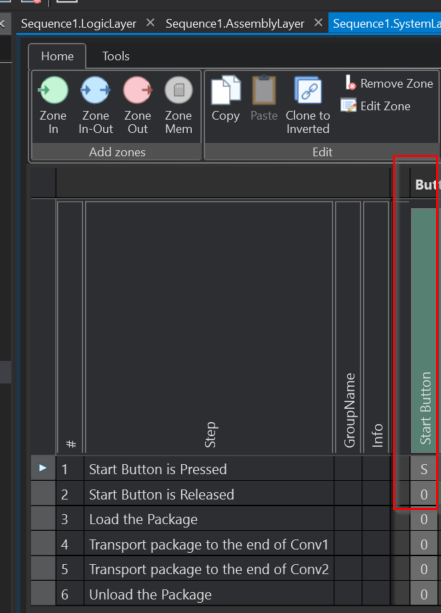Close the Sequence1.LogicLayer tab
This screenshot has width=441, height=613.
[150, 23]
